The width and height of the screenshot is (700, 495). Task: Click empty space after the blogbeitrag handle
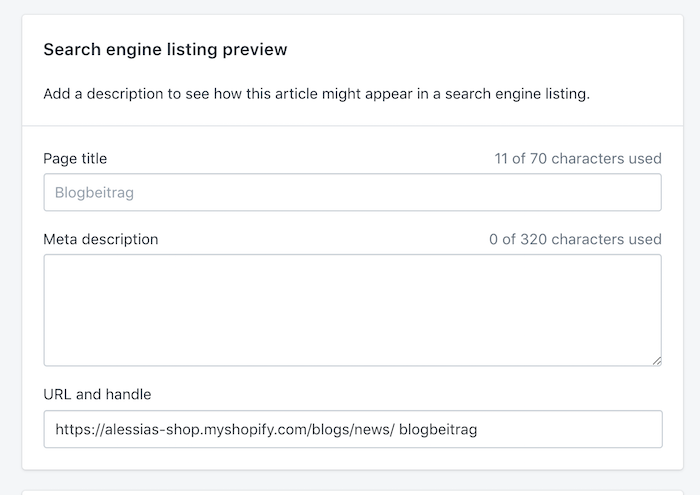pos(567,429)
